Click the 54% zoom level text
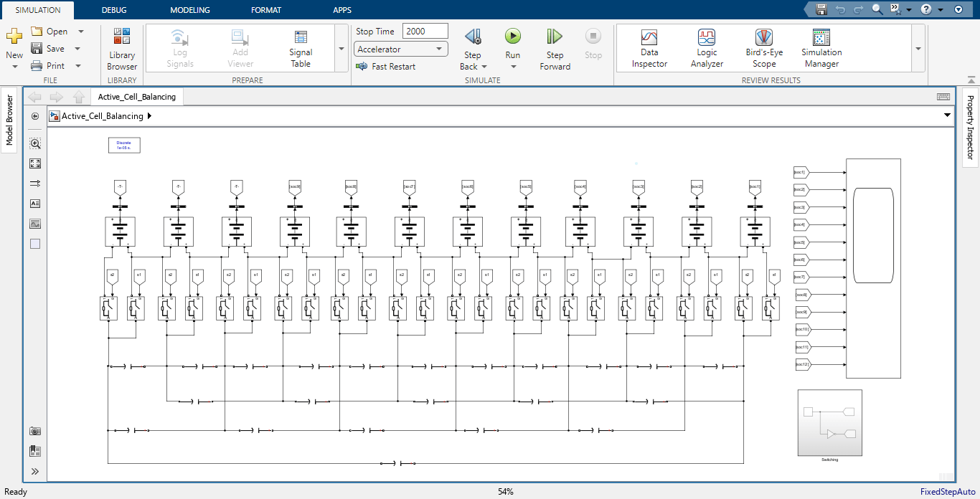Viewport: 980px width, 499px height. pos(506,492)
